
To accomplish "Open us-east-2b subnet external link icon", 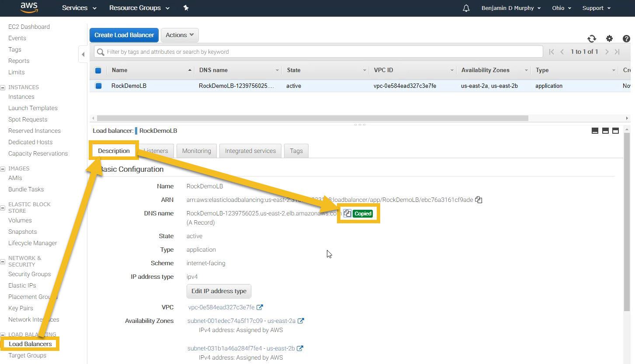I will [x=300, y=348].
